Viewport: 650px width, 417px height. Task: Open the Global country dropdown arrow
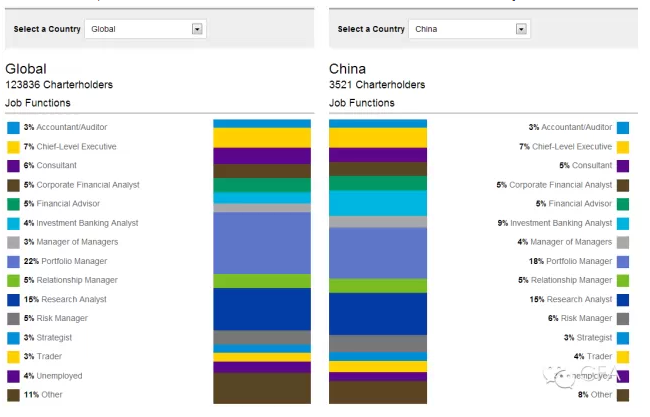coord(197,29)
